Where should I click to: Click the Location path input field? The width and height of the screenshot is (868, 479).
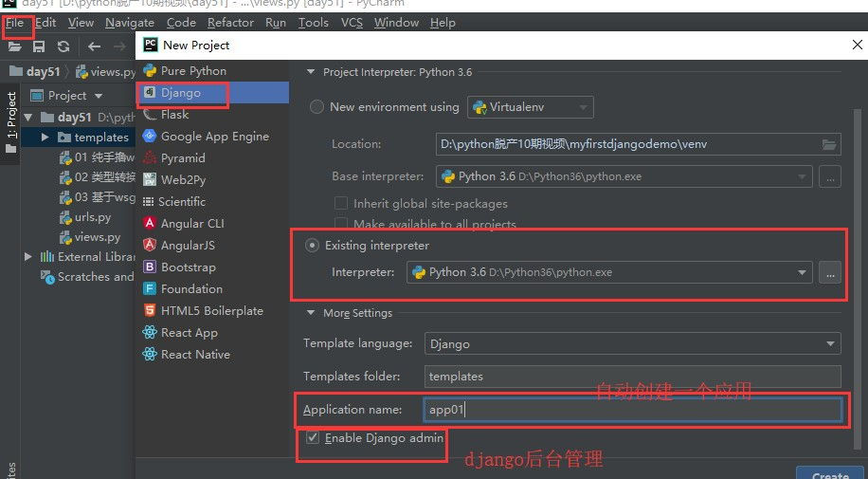pyautogui.click(x=639, y=144)
